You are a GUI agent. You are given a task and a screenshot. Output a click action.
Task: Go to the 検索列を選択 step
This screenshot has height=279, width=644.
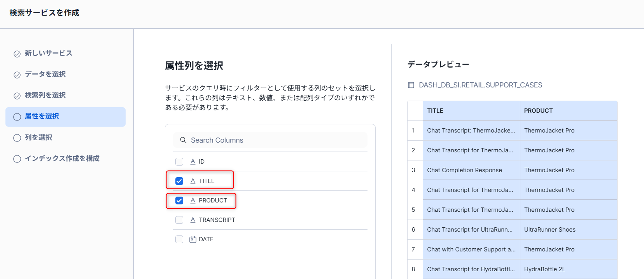(45, 95)
